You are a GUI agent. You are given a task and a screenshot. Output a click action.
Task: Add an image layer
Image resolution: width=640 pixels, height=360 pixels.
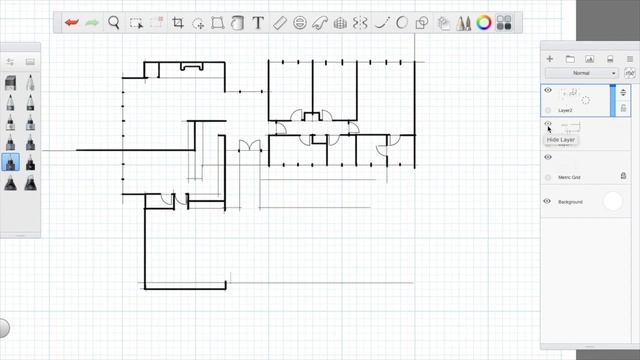[x=590, y=59]
